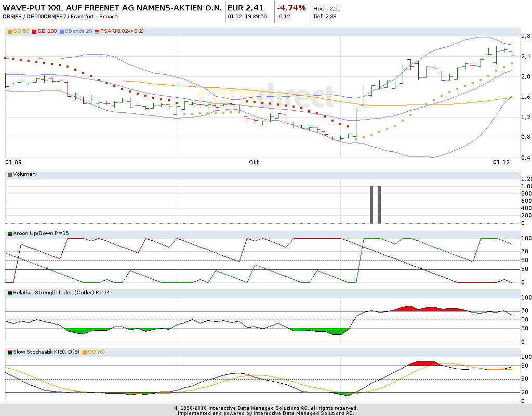Click the Relative Strength Index (Cutler) P=14 label

(x=61, y=293)
